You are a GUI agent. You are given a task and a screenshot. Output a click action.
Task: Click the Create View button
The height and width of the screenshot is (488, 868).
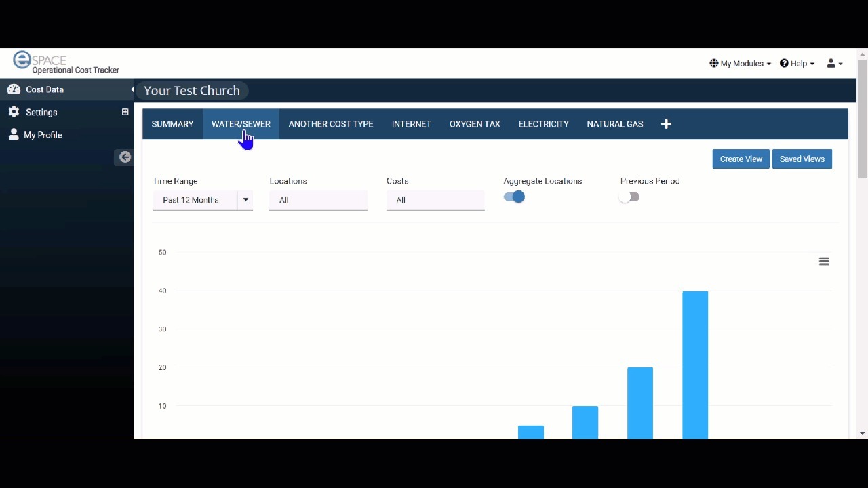(741, 159)
